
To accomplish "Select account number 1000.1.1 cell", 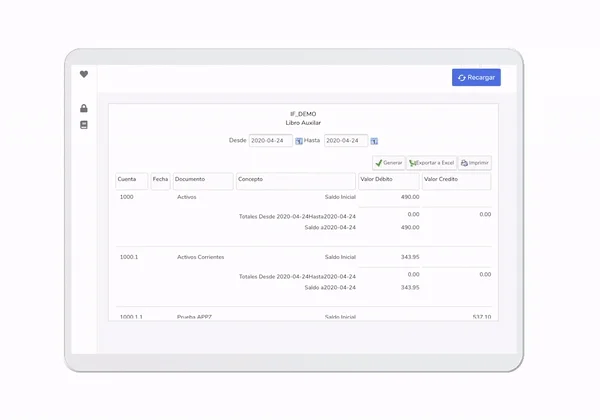I will (131, 317).
